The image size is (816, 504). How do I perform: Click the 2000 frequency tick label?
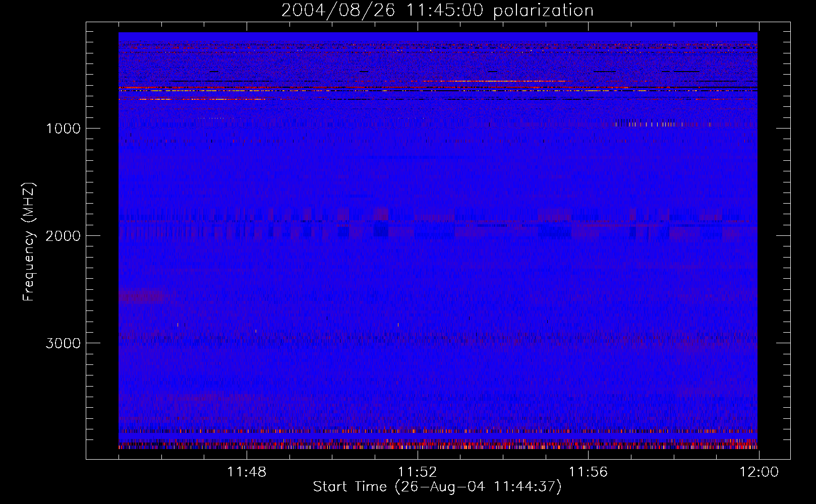63,236
